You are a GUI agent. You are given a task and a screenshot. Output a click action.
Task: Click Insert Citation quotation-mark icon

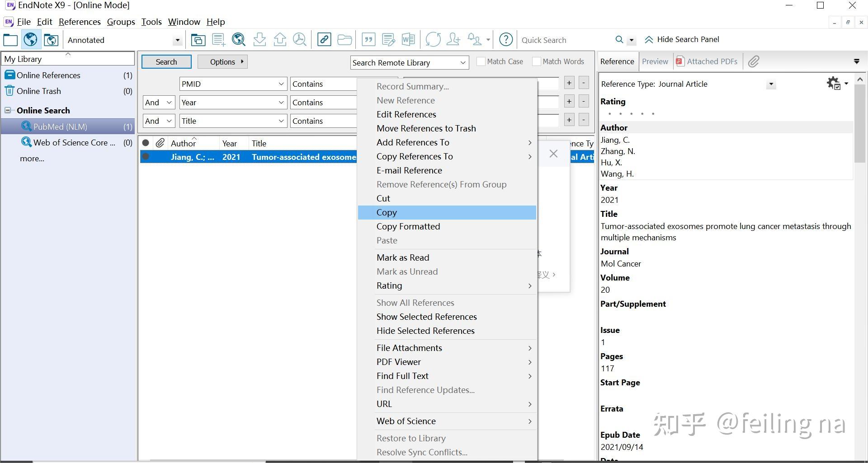[x=368, y=40]
